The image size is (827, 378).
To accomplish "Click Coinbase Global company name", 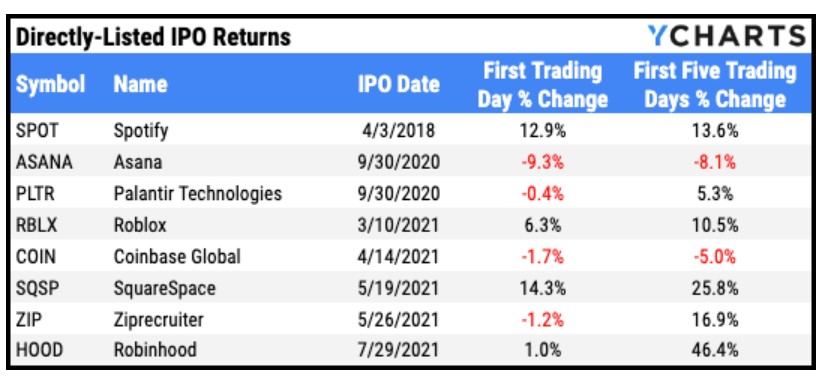I will 177,257.
